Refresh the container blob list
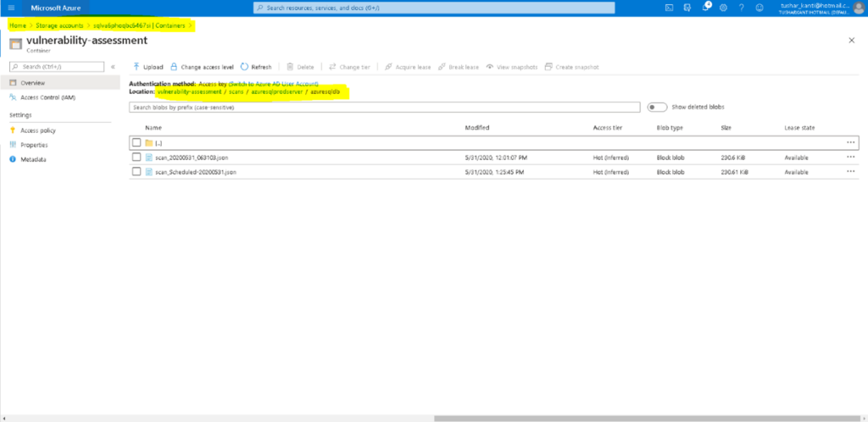This screenshot has width=868, height=422. click(256, 67)
